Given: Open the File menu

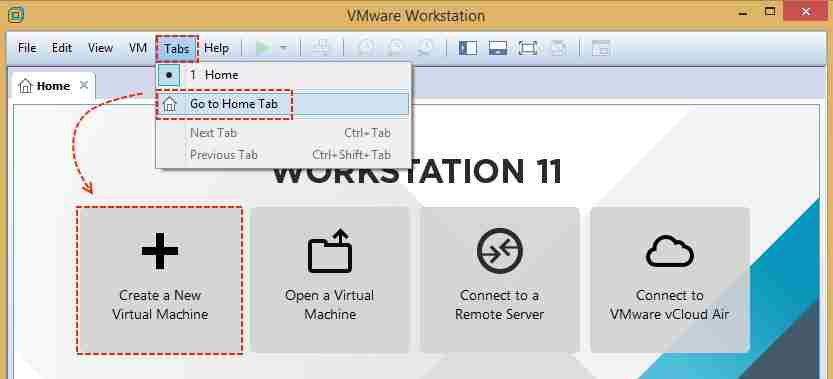Looking at the screenshot, I should [x=27, y=48].
